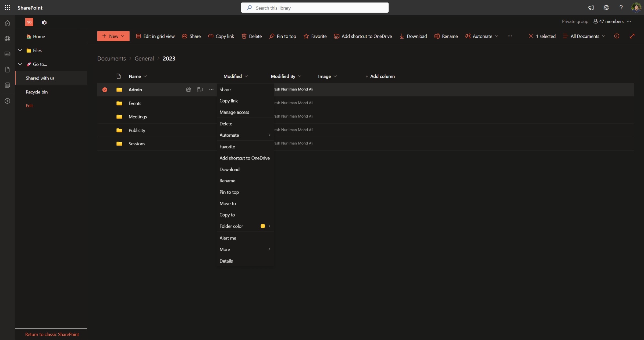Screen dimensions: 644x340
Task: Clear selection with 1 selected X
Action: click(x=531, y=36)
